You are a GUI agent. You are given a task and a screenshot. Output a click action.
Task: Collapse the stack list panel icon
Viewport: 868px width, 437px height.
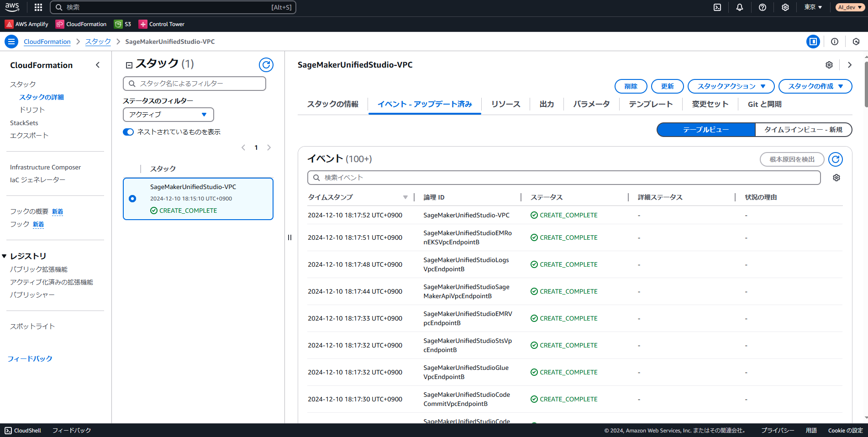tap(129, 65)
